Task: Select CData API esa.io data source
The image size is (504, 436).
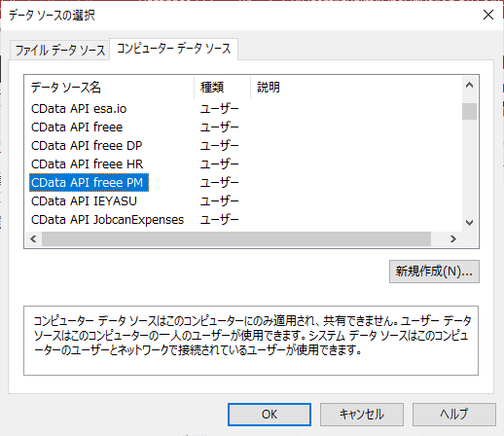Action: click(x=79, y=109)
